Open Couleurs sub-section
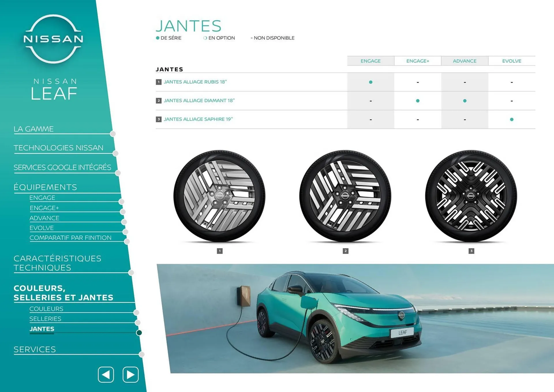Image resolution: width=554 pixels, height=392 pixels. 46,309
